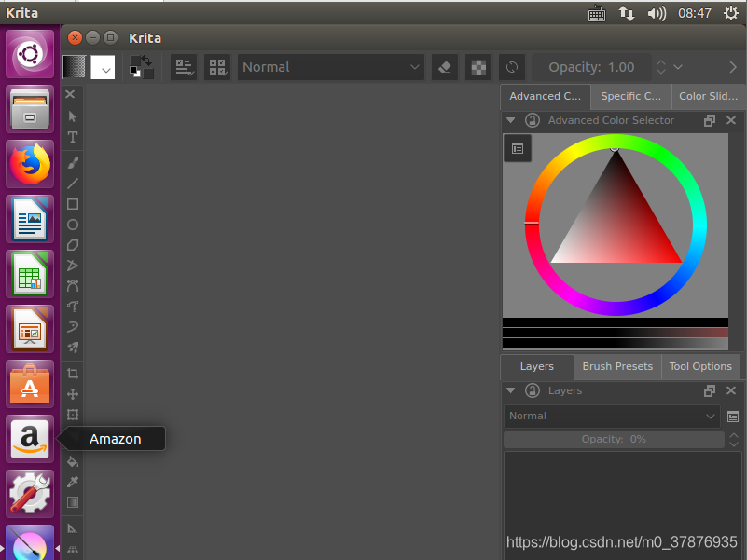This screenshot has width=747, height=560.
Task: Close the Layers docker
Action: click(731, 390)
